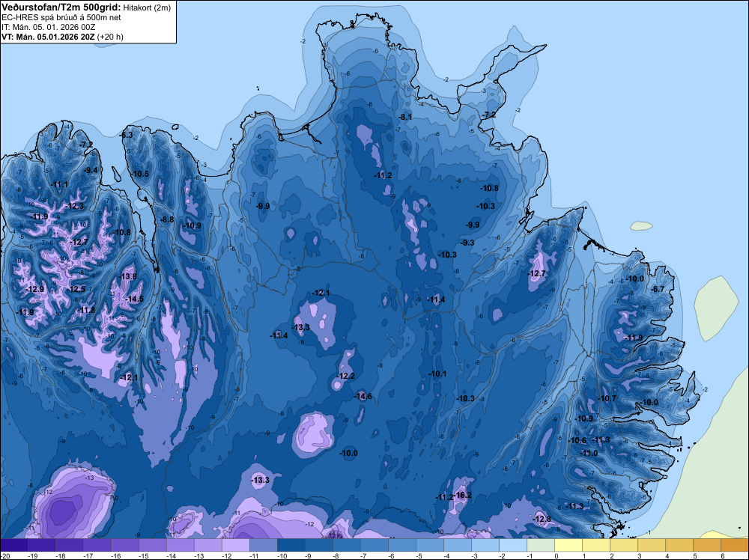
Task: Pick the dark blue legend swatch labeled -10
Action: (x=291, y=545)
